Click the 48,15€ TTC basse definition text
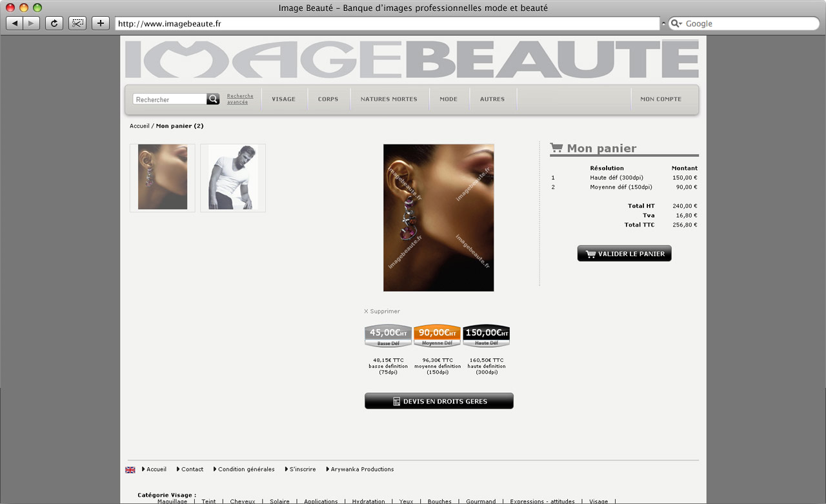 (388, 366)
